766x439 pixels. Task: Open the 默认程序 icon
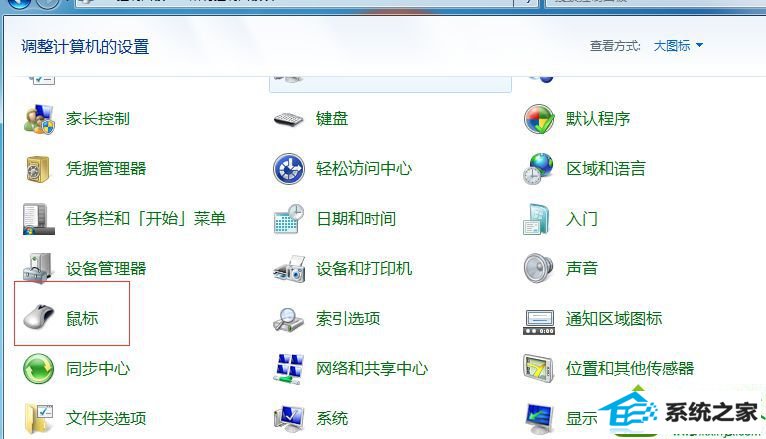(539, 119)
